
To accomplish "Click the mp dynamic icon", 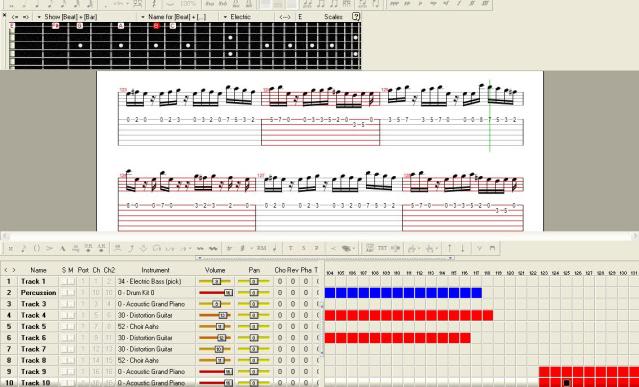I will (433, 4).
